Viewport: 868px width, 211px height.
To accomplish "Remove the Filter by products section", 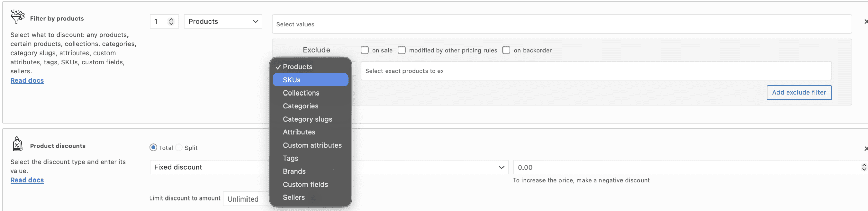I will pos(865,22).
